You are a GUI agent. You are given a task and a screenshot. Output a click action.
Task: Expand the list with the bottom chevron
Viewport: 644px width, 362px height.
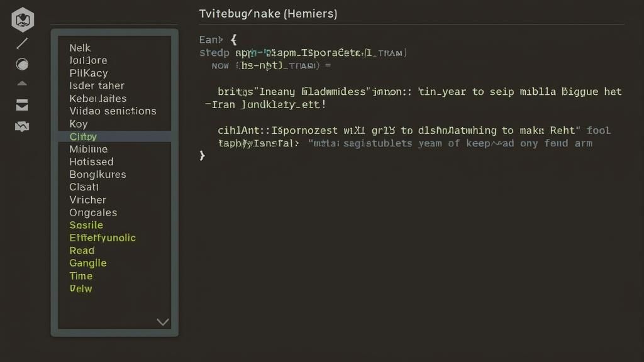point(163,322)
